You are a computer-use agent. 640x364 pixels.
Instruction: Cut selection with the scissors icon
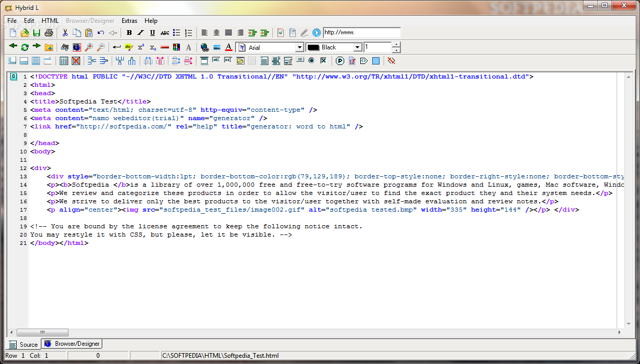[65, 33]
